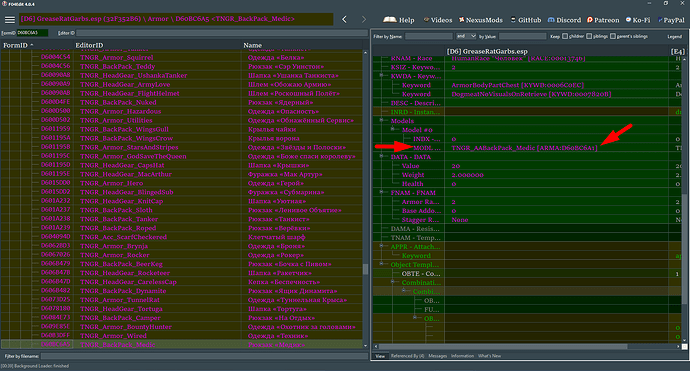
Task: Click the Stagger value None
Action: tap(459, 220)
